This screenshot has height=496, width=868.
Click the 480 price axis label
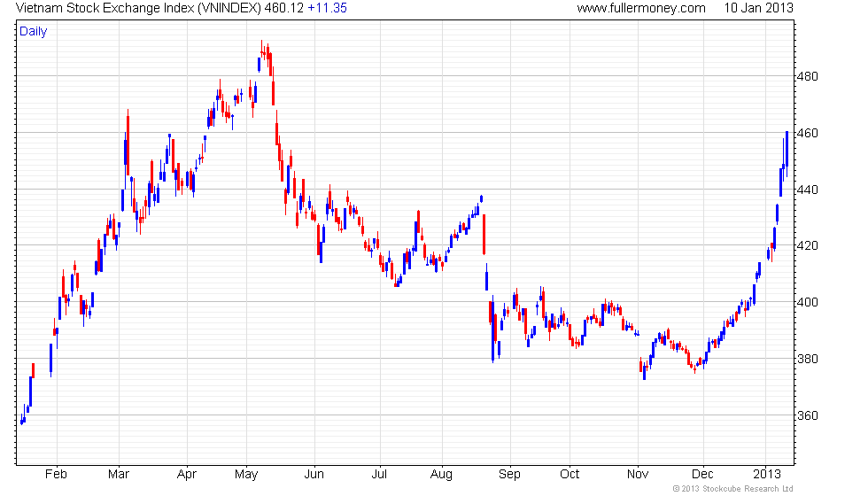807,76
